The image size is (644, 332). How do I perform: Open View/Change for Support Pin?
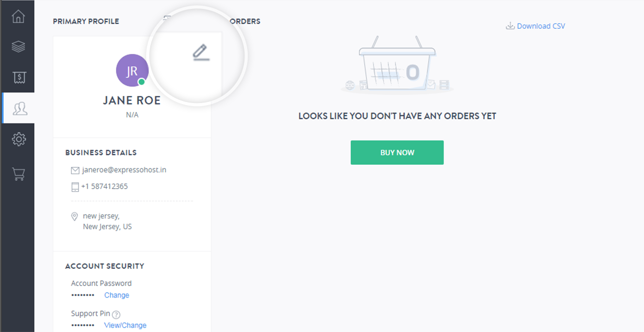tap(125, 325)
